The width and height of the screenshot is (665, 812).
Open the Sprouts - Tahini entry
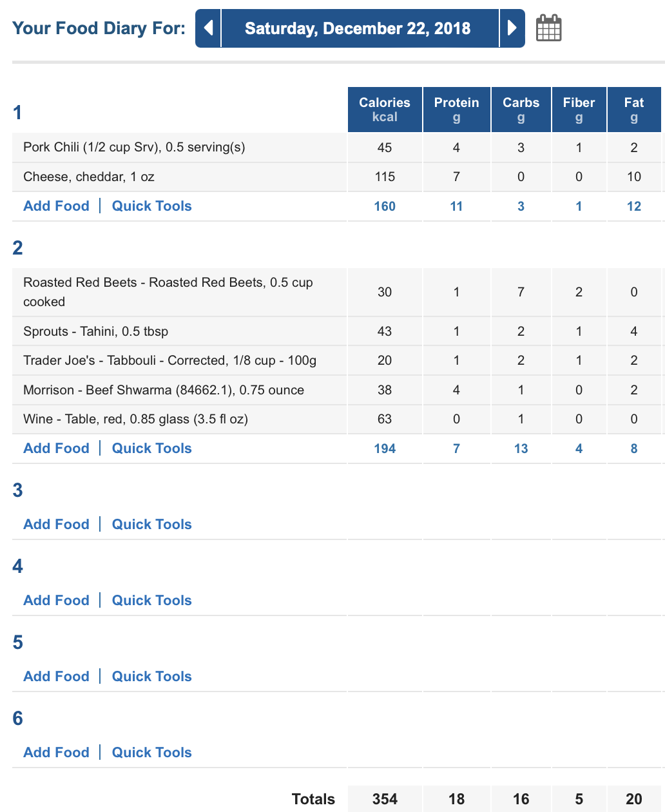(95, 331)
